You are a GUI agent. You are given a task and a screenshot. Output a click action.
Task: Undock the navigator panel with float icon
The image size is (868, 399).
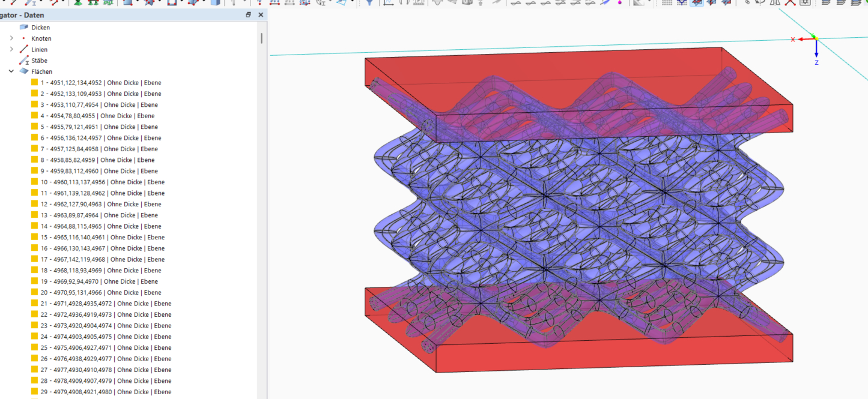[x=249, y=15]
